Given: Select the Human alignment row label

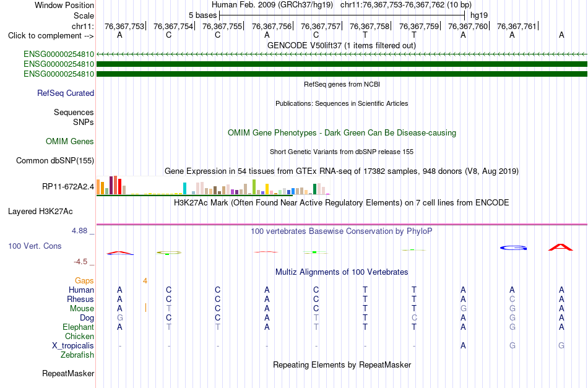Looking at the screenshot, I should tap(81, 290).
